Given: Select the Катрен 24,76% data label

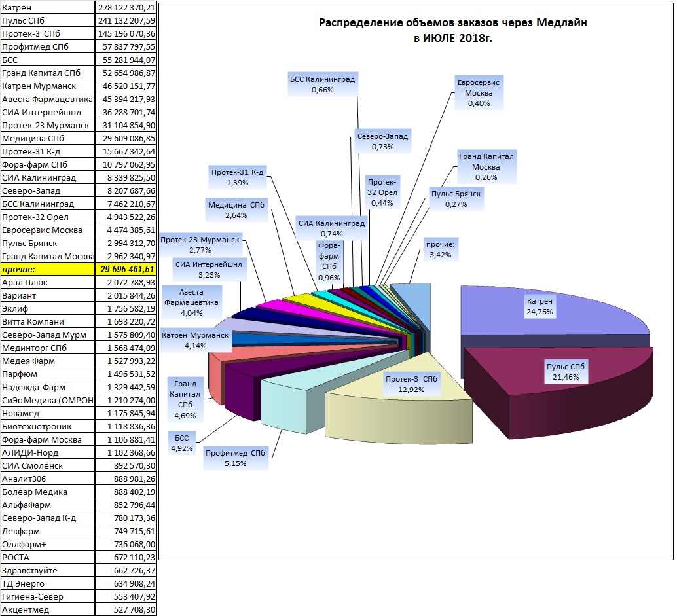Looking at the screenshot, I should click(x=540, y=306).
